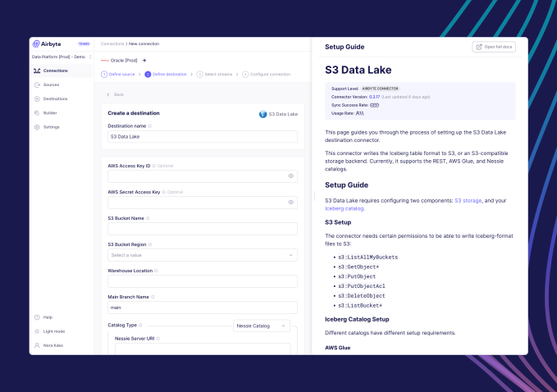Open the S3 storage link

468,201
